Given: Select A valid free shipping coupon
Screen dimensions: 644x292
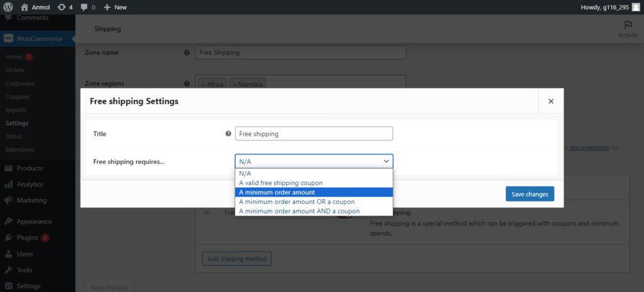Looking at the screenshot, I should click(x=314, y=183).
